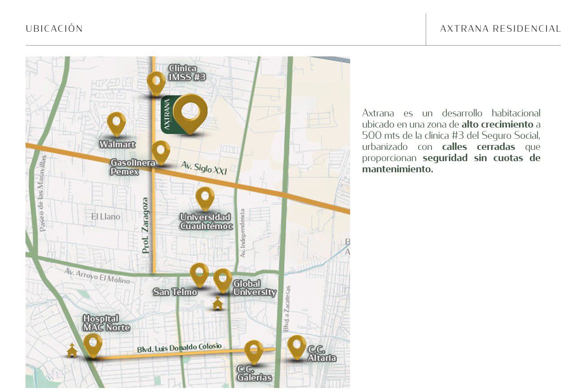
Task: Click the Paseo de las Maravillas label
Action: point(42,194)
